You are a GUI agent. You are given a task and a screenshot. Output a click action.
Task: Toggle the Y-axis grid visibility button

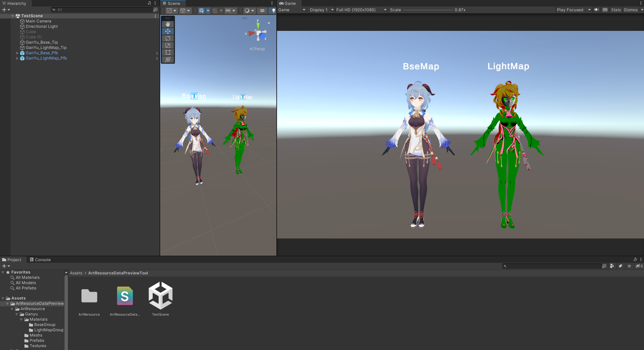tap(201, 11)
